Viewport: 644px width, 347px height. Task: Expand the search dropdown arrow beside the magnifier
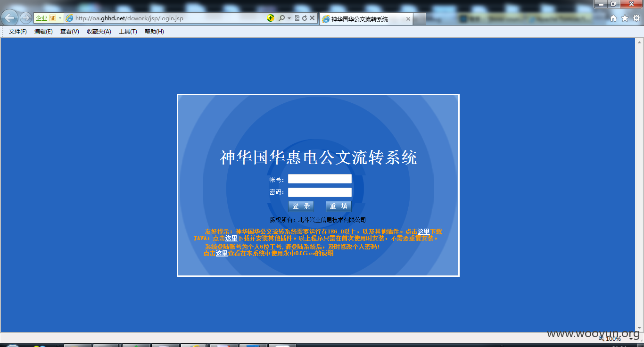click(289, 18)
